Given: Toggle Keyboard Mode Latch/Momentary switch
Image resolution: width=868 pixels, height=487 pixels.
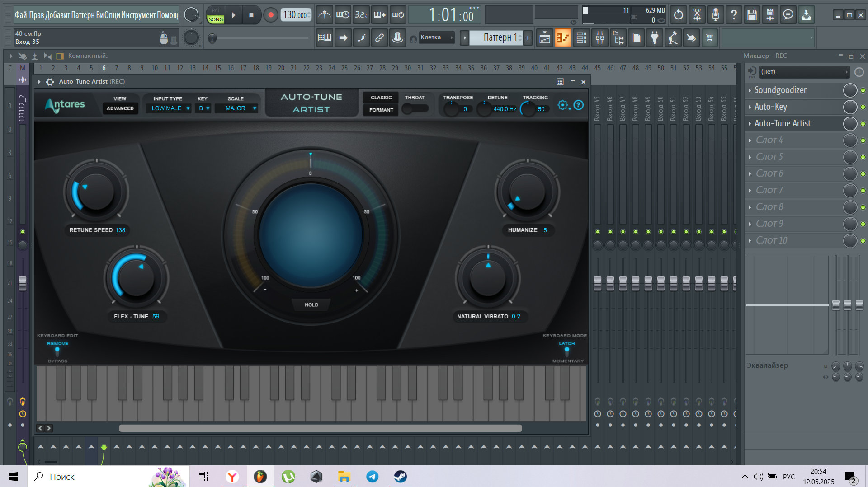Looking at the screenshot, I should coord(567,351).
